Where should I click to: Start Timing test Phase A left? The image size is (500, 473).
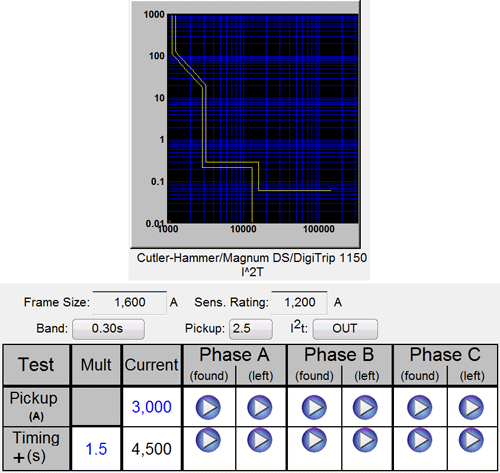[x=260, y=440]
